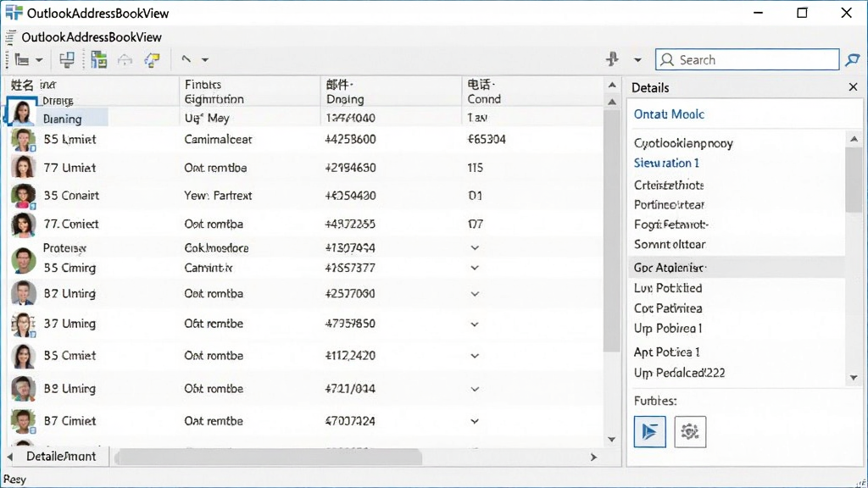Viewport: 868px width, 488px height.
Task: Expand chevron in 35 Cimirg row
Action: click(x=475, y=268)
